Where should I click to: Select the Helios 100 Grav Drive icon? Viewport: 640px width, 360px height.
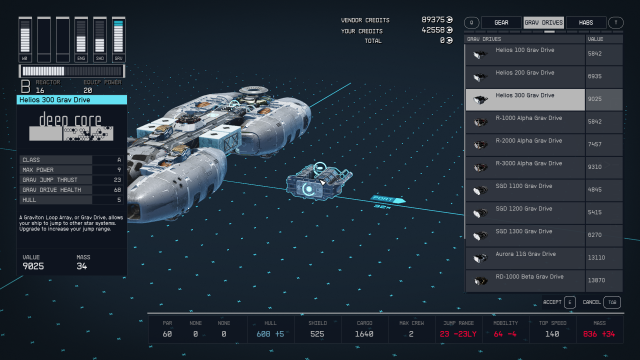coord(480,54)
